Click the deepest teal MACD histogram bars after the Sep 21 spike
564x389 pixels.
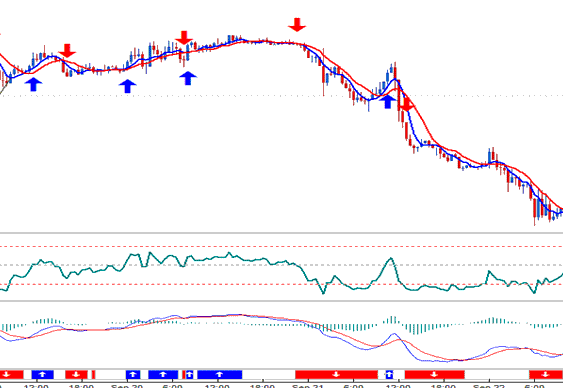[x=416, y=329]
